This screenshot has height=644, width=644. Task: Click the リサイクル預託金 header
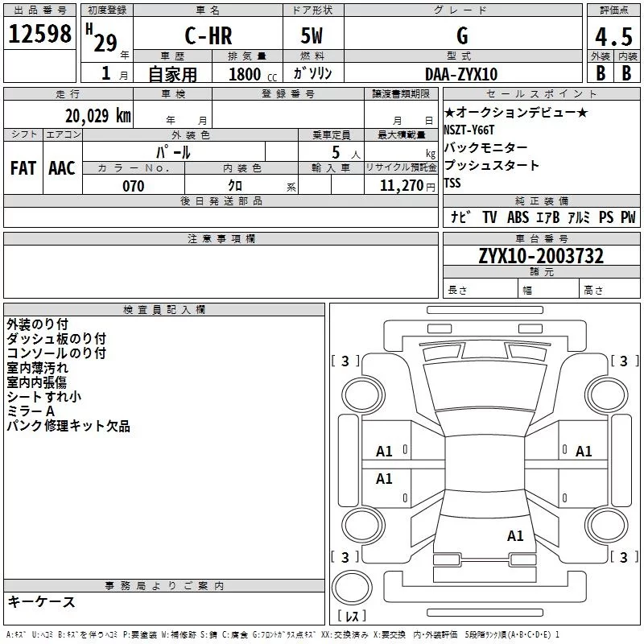pyautogui.click(x=401, y=167)
